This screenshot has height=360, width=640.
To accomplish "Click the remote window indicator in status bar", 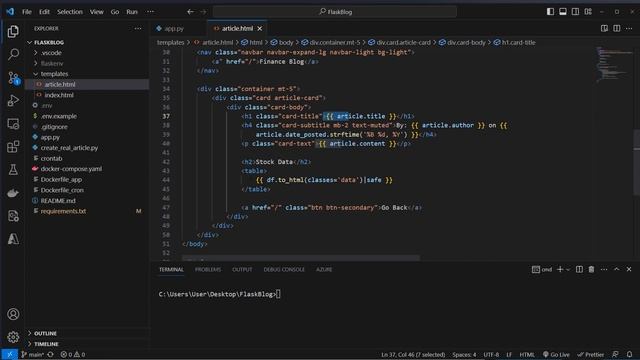I will coord(9,354).
